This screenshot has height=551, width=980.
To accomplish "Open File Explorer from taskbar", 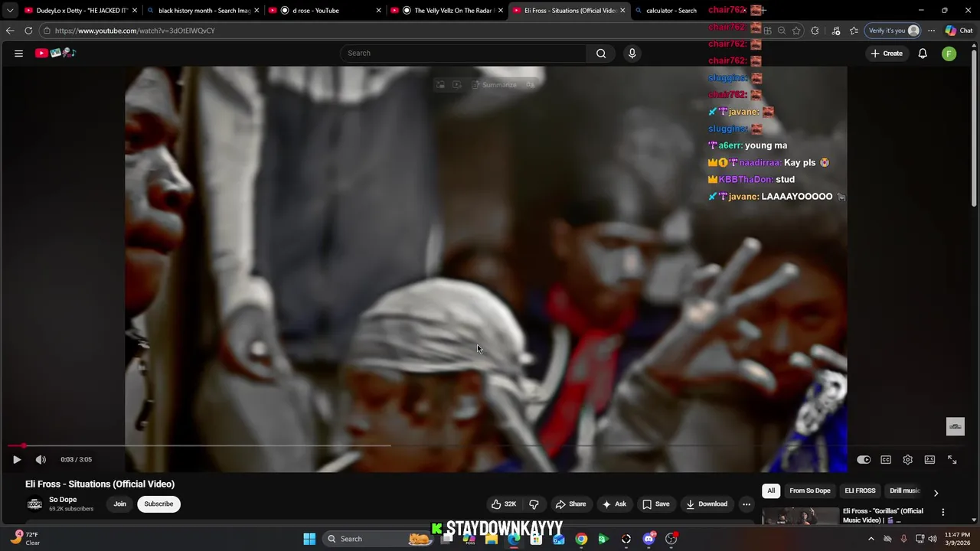I will pos(492,539).
